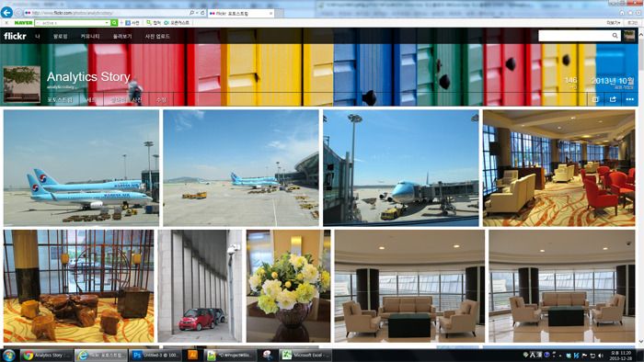Viewport: 644px width, 362px height.
Task: Open the 커뮤니티 menu in Flickr navigation
Action: coord(90,37)
